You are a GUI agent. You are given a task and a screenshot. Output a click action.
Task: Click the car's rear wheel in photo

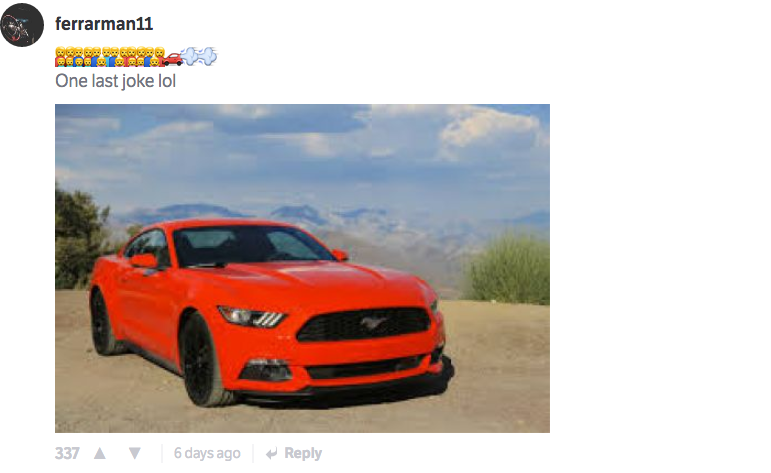[103, 322]
